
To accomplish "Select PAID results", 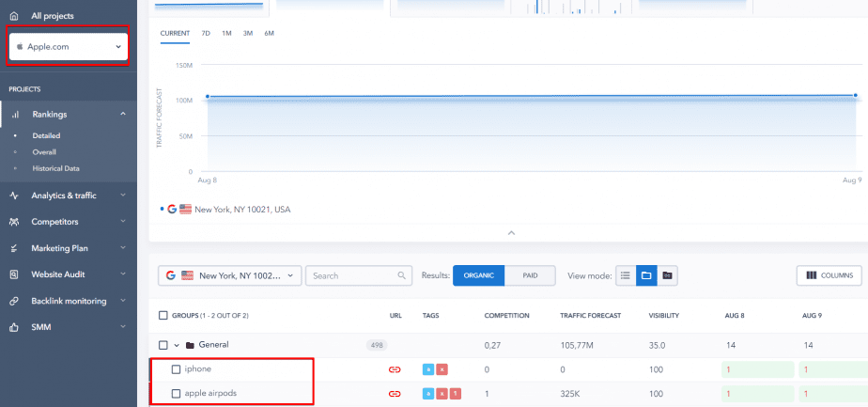I will pos(530,275).
